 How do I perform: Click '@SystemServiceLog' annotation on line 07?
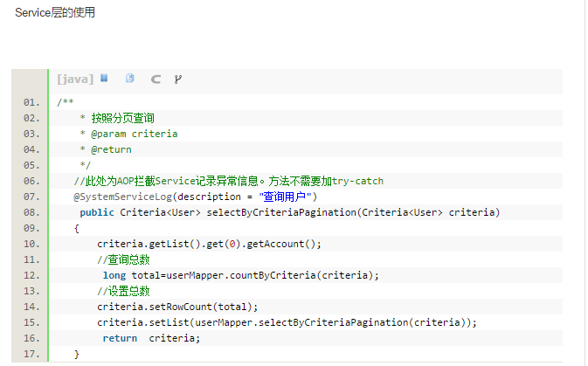coord(122,197)
